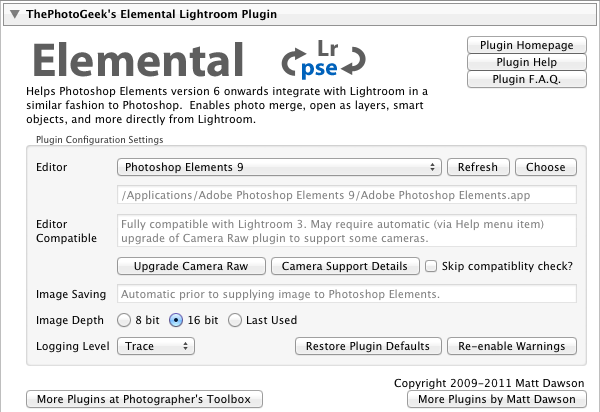The width and height of the screenshot is (600, 412).
Task: Choose Last Used image depth option
Action: 236,320
